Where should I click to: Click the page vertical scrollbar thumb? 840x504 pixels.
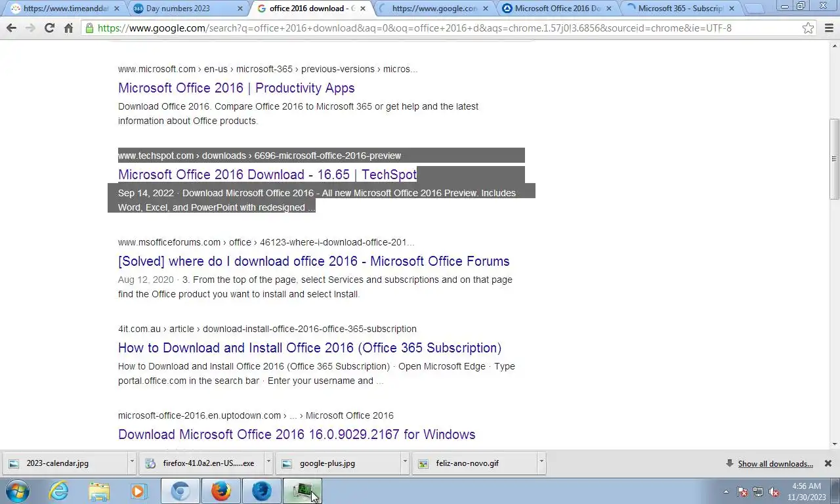[834, 159]
